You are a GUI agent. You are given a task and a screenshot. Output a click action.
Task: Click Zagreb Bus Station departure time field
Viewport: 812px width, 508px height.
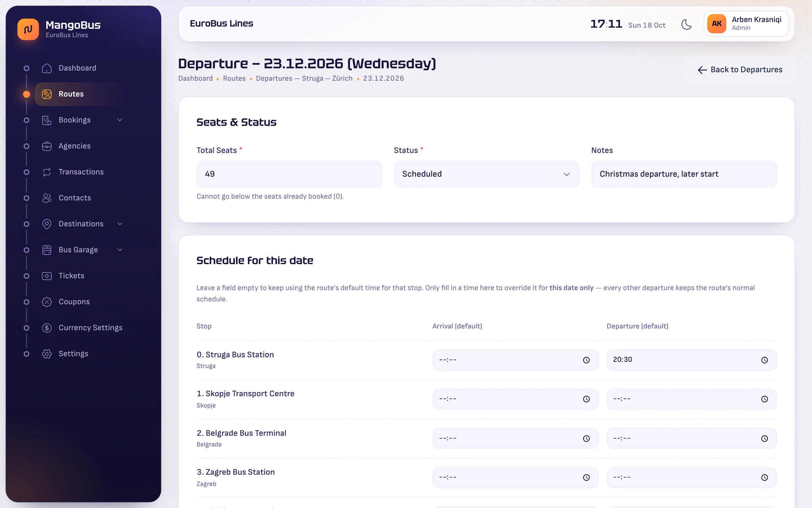pyautogui.click(x=691, y=478)
